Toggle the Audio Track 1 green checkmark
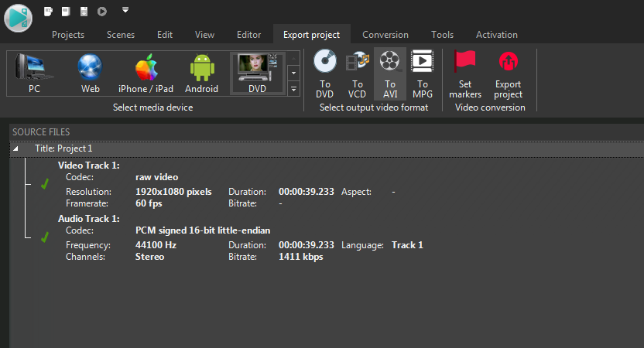Viewport: 644px width, 348px height. pyautogui.click(x=45, y=237)
